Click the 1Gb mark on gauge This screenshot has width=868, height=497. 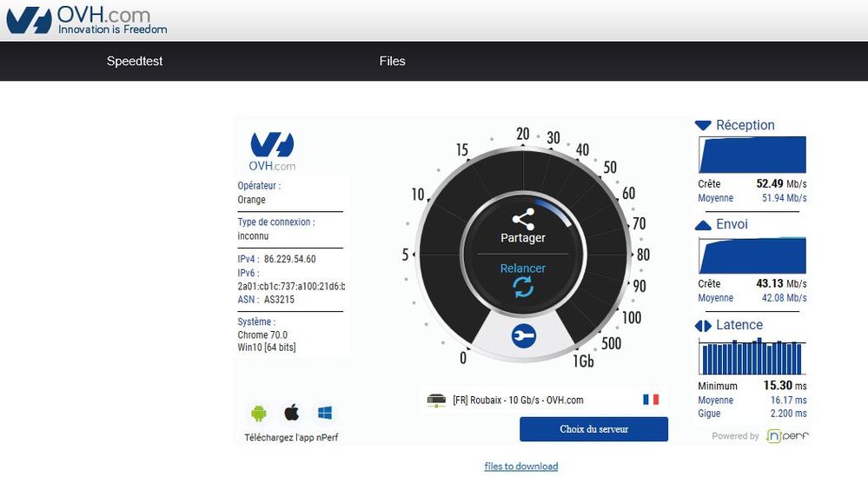pos(583,361)
